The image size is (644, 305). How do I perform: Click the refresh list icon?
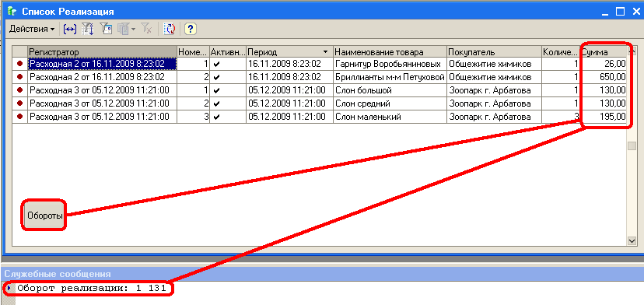(x=170, y=29)
